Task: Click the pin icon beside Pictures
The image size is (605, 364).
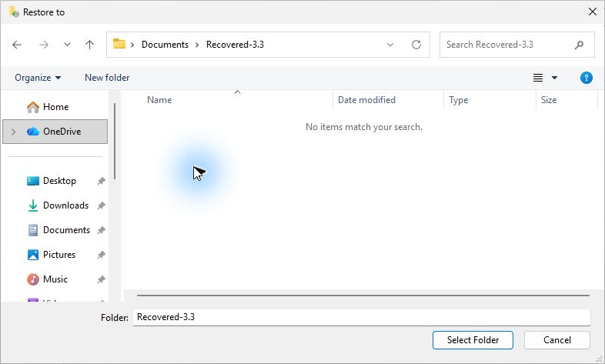Action: click(101, 255)
